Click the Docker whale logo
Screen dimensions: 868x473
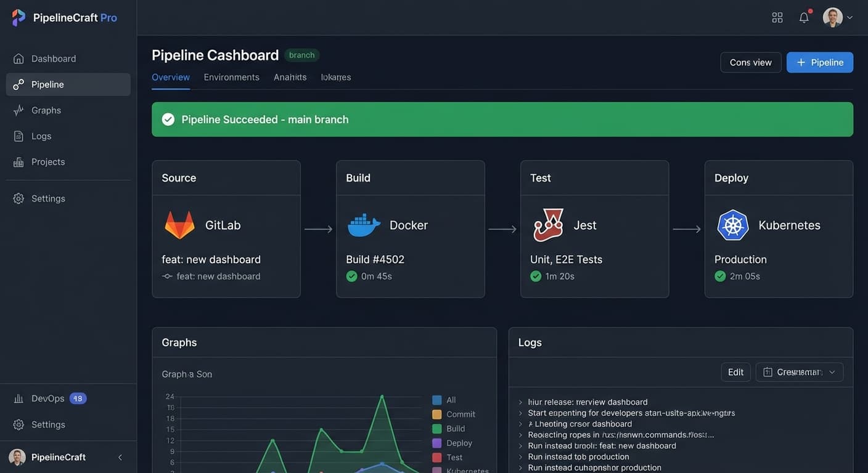point(364,225)
